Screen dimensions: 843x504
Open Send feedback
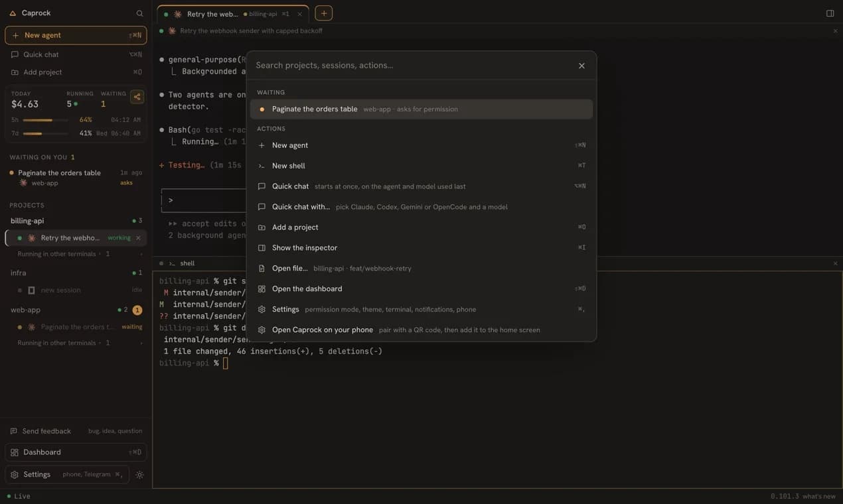pos(76,431)
